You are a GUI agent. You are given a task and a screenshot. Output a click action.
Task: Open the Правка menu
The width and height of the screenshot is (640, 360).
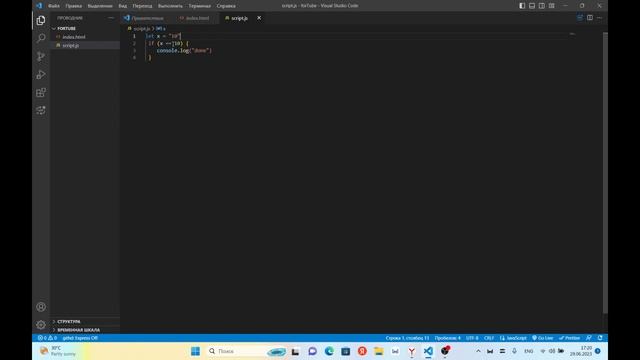(73, 6)
